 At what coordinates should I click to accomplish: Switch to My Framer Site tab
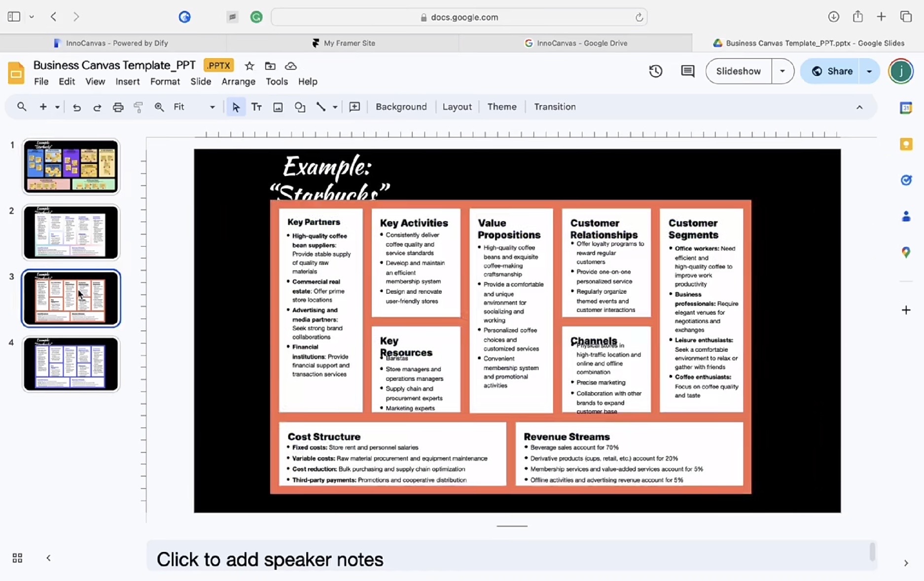[344, 43]
